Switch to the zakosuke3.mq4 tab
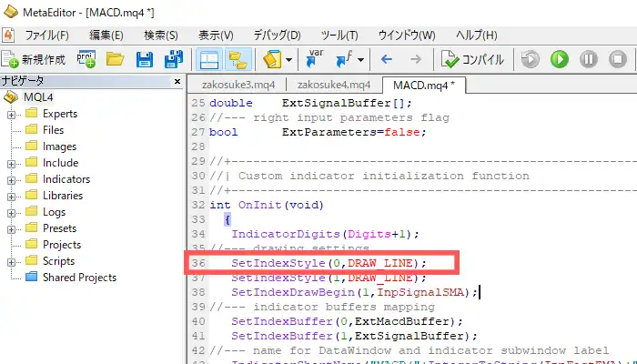Screen dimensions: 637x364 238,85
